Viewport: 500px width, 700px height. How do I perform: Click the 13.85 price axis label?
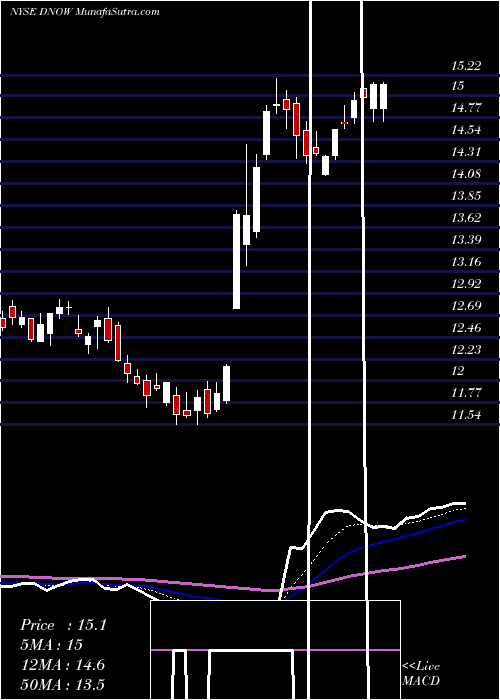coord(466,196)
